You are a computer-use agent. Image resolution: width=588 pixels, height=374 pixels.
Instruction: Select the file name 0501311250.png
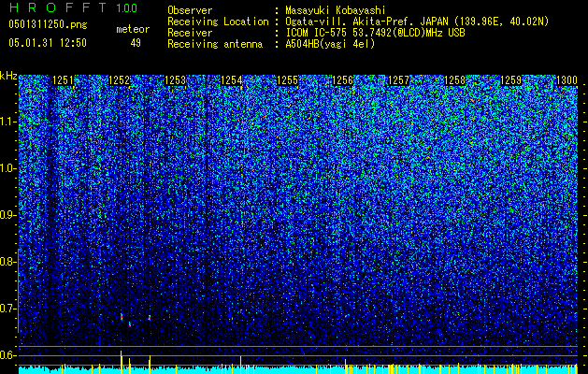coord(48,24)
